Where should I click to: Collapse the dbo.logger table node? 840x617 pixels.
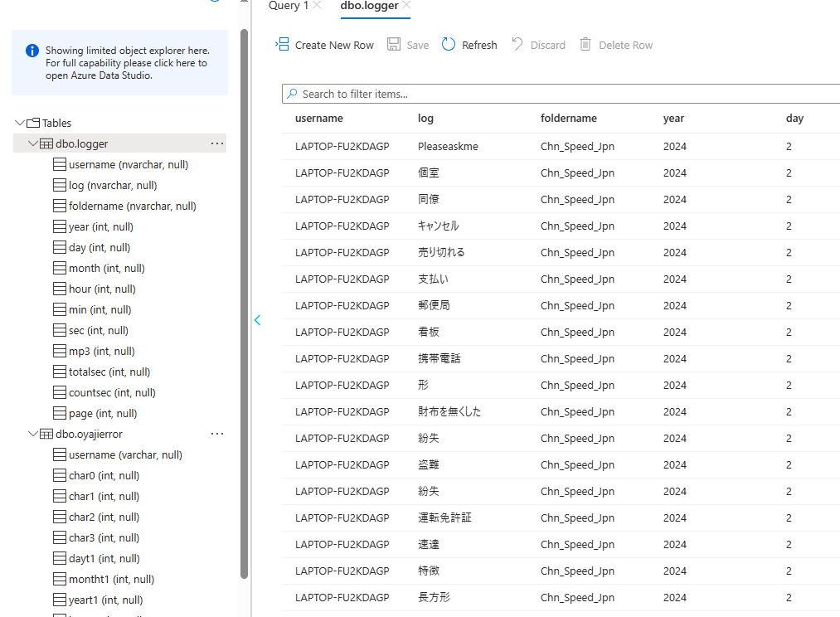pos(33,143)
